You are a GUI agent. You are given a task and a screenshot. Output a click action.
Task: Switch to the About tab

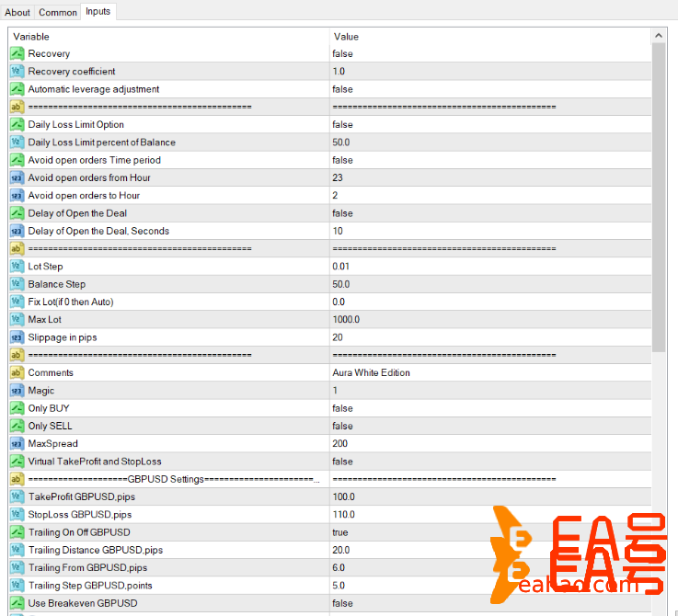pyautogui.click(x=17, y=12)
